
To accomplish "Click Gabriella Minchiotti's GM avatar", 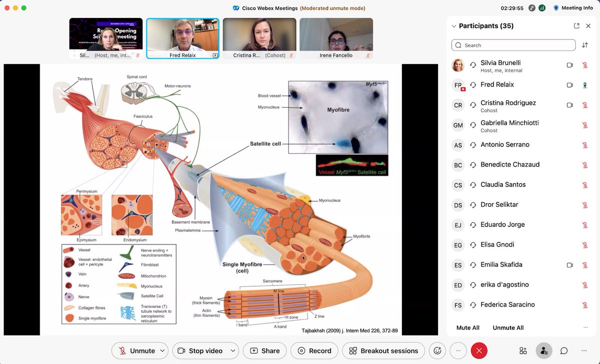I will (x=458, y=125).
